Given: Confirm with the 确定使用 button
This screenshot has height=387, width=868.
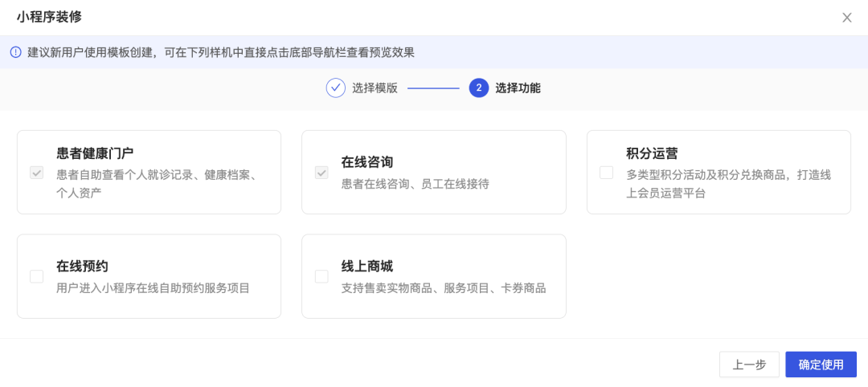Looking at the screenshot, I should (821, 365).
